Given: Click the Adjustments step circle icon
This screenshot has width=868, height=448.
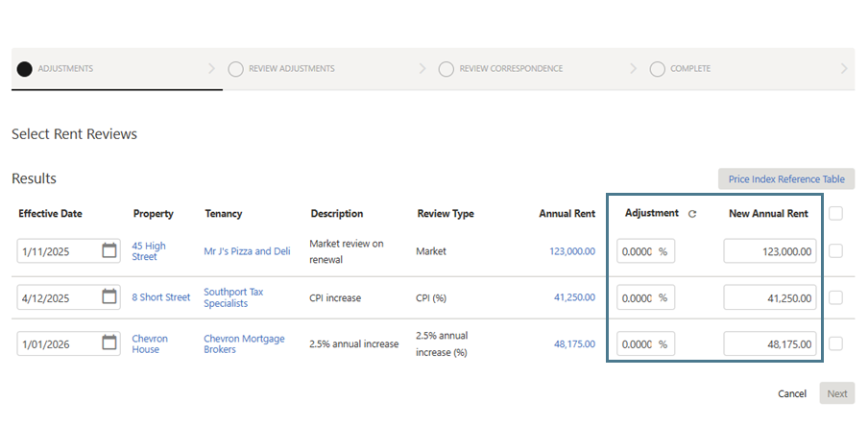Looking at the screenshot, I should click(24, 69).
